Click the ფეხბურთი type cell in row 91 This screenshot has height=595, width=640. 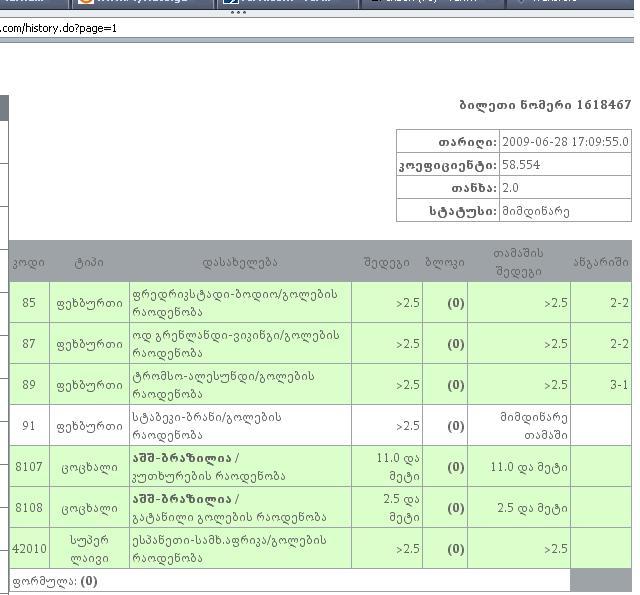click(x=89, y=426)
